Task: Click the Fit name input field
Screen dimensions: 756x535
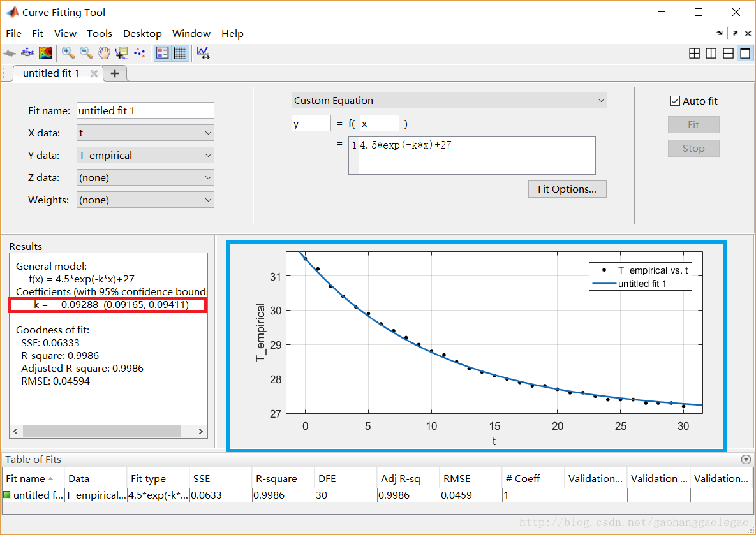Action: [145, 110]
